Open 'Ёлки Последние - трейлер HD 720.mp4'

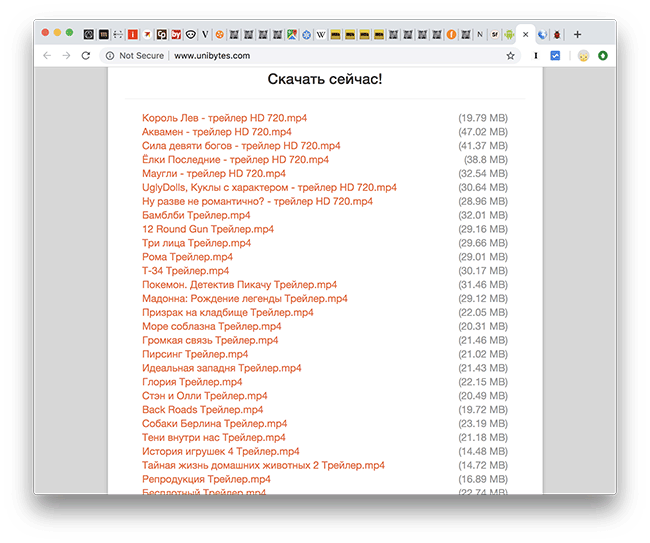click(x=235, y=160)
